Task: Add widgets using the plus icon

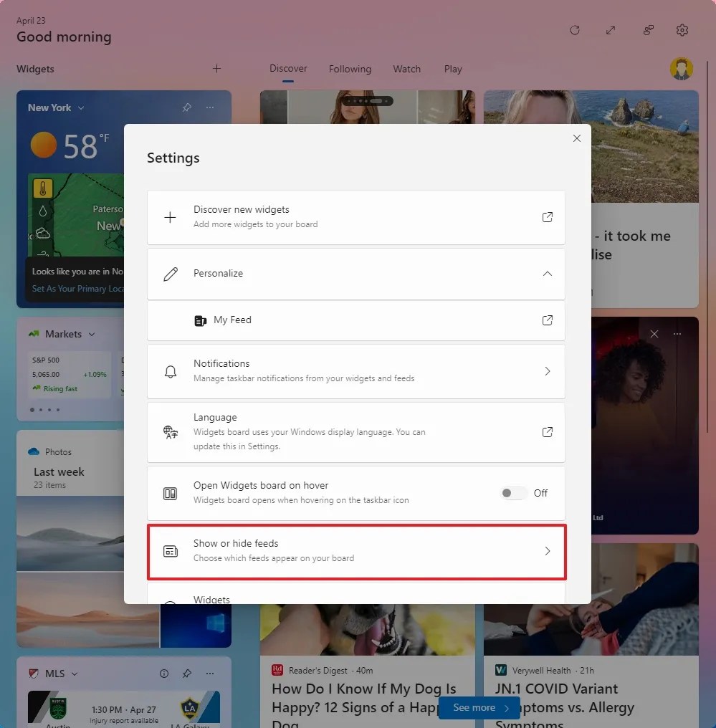Action: pyautogui.click(x=216, y=68)
